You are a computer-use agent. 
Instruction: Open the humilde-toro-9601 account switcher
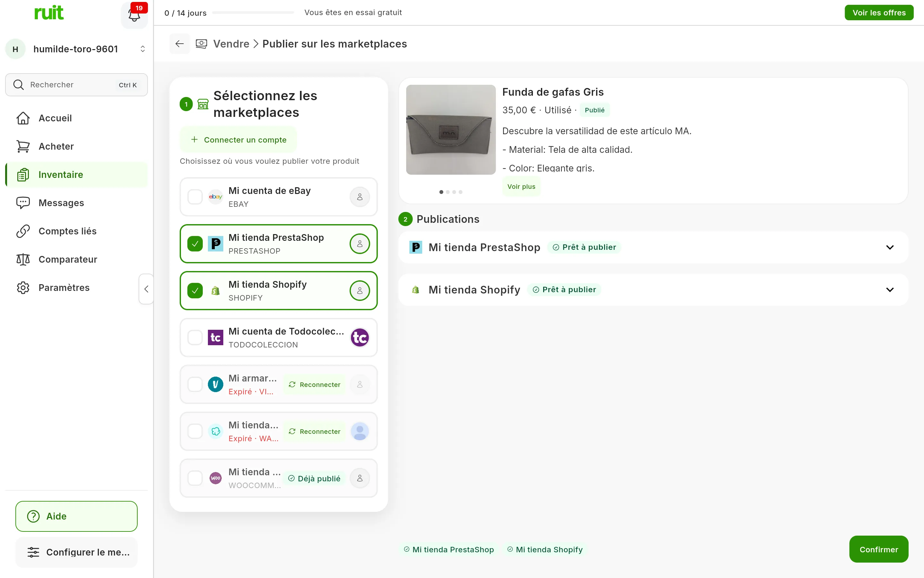(76, 49)
